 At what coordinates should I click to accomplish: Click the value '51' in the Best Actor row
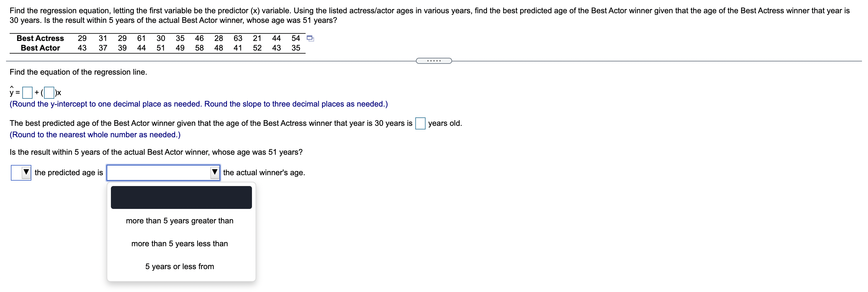click(x=161, y=48)
